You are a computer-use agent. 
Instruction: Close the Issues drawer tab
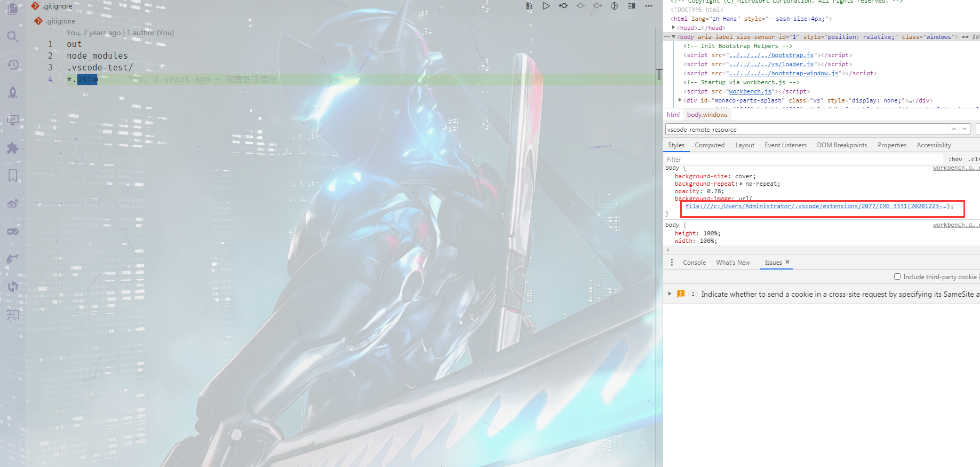(x=787, y=262)
